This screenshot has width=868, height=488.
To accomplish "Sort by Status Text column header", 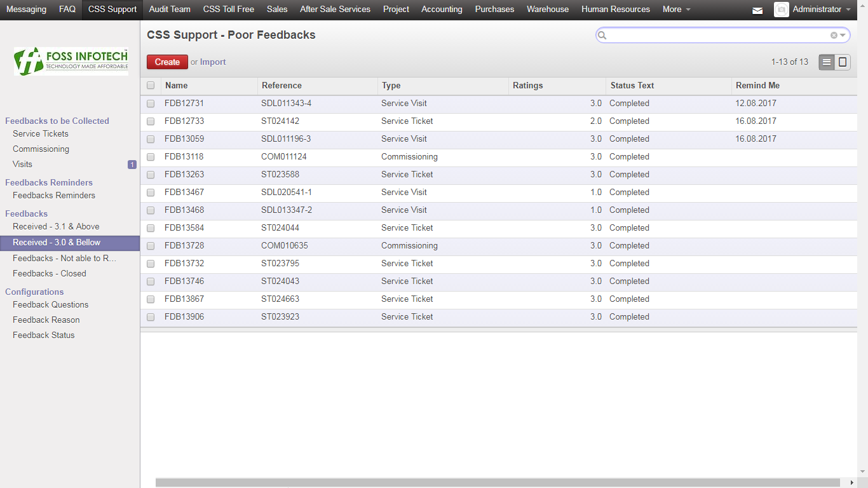I will click(x=632, y=85).
